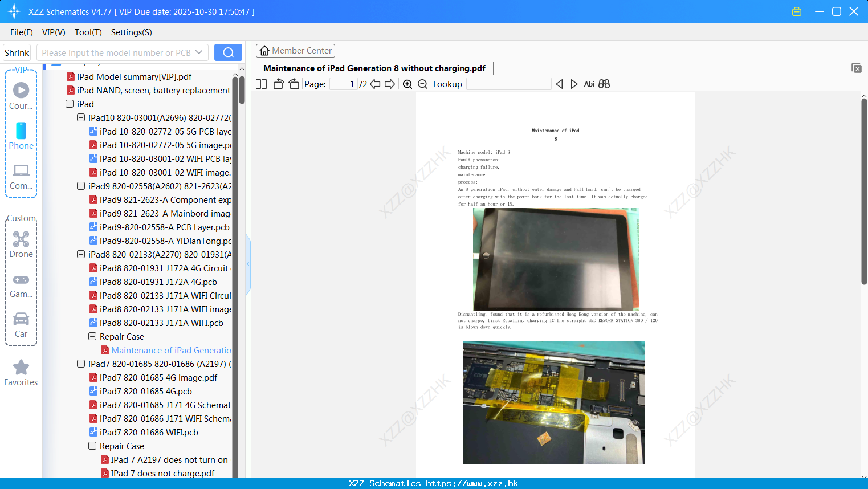Go to previous page arrow

click(375, 84)
